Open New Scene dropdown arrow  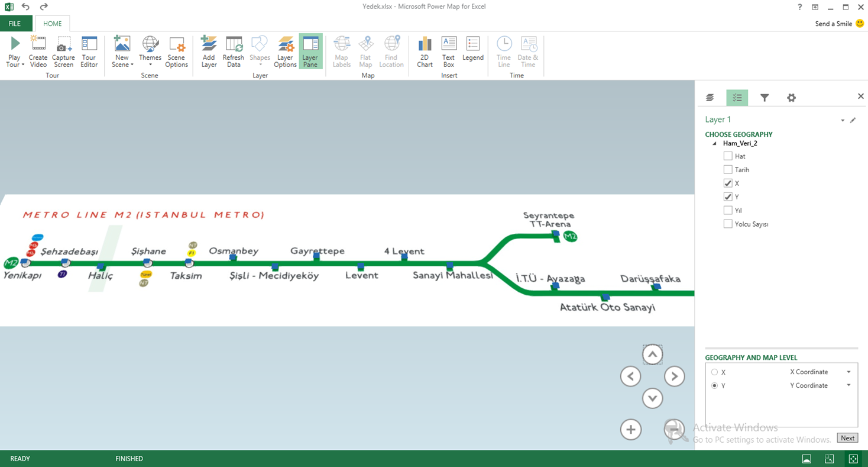132,65
